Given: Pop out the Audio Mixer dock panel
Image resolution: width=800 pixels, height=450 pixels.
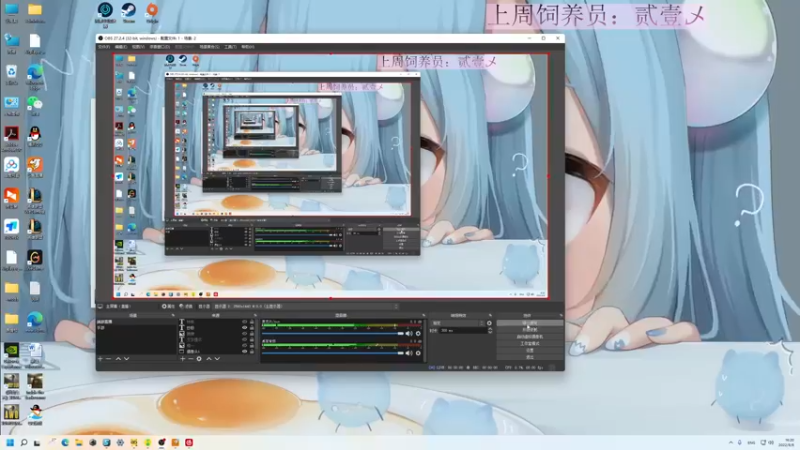Looking at the screenshot, I should [x=423, y=315].
